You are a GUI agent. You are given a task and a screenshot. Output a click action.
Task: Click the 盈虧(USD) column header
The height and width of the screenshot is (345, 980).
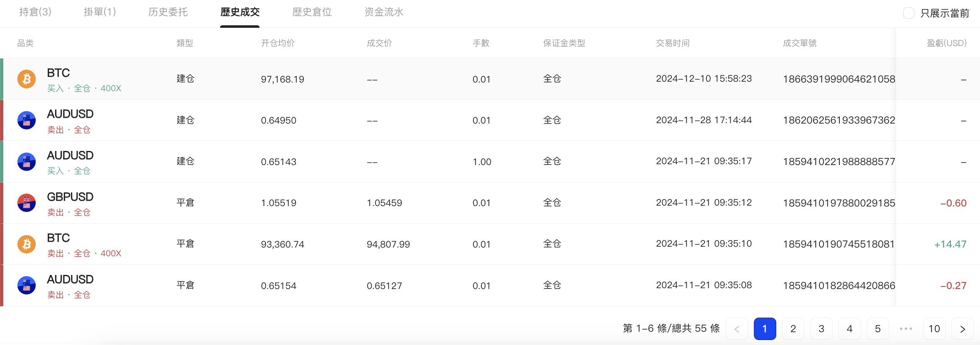point(947,43)
